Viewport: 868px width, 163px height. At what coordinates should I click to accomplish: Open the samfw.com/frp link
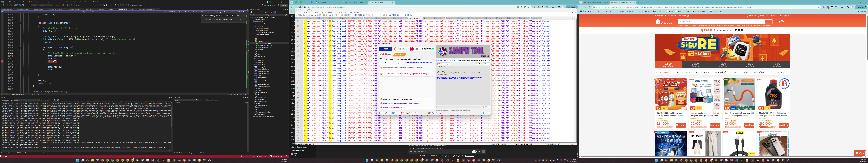(474, 77)
